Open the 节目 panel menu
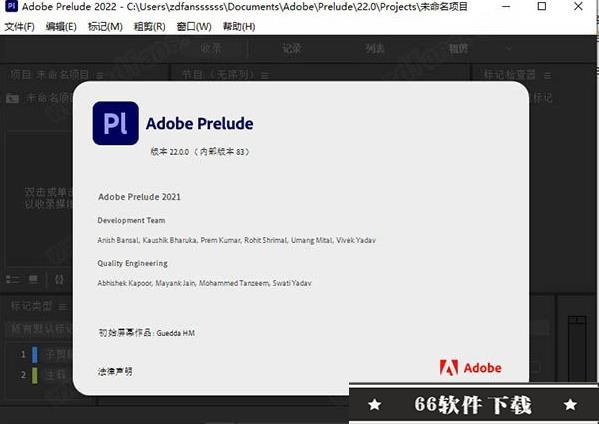This screenshot has width=599, height=424. pyautogui.click(x=265, y=76)
